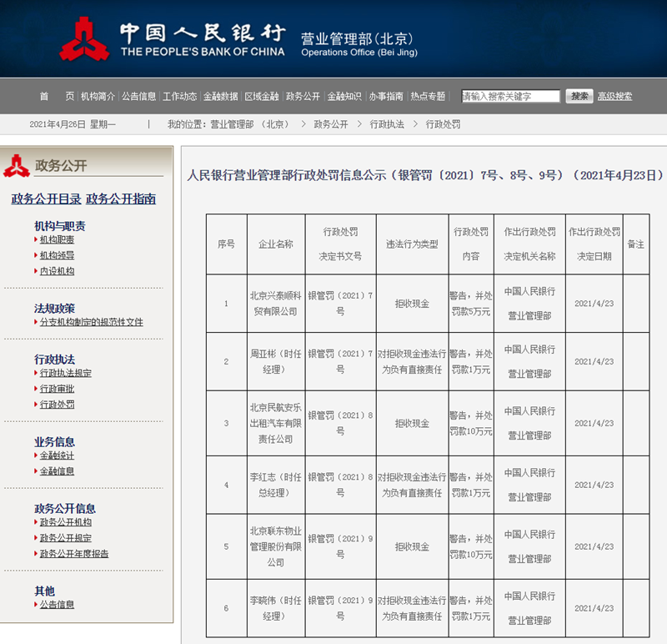Click the People's Bank of China red logo
This screenshot has height=644, width=667.
[x=84, y=39]
